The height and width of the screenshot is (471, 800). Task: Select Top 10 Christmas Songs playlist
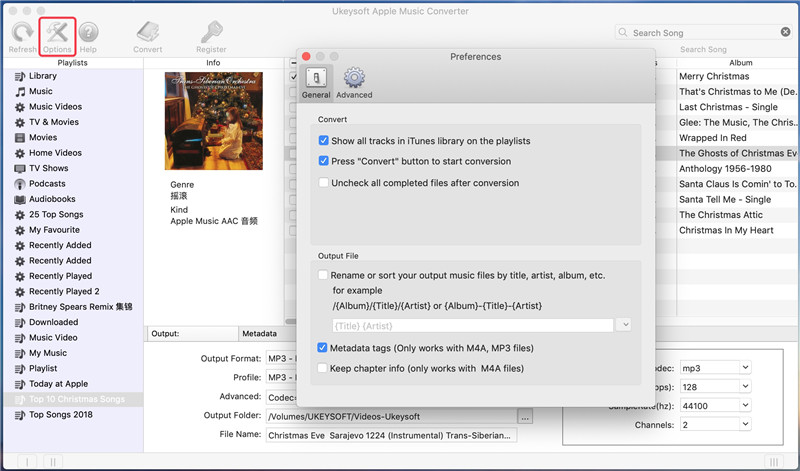[73, 399]
